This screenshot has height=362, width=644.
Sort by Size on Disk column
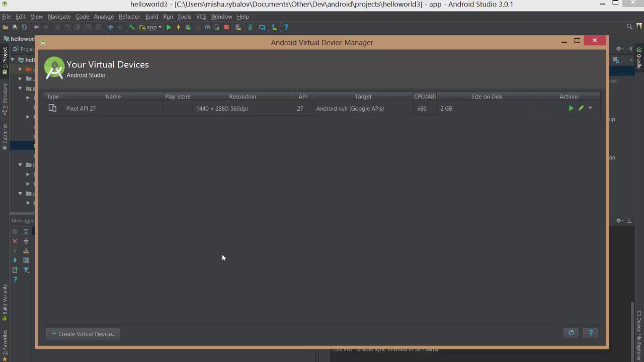click(x=487, y=97)
